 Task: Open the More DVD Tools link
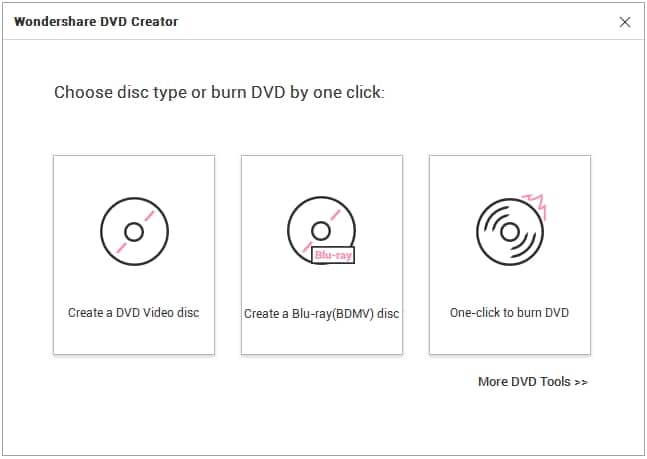click(523, 382)
